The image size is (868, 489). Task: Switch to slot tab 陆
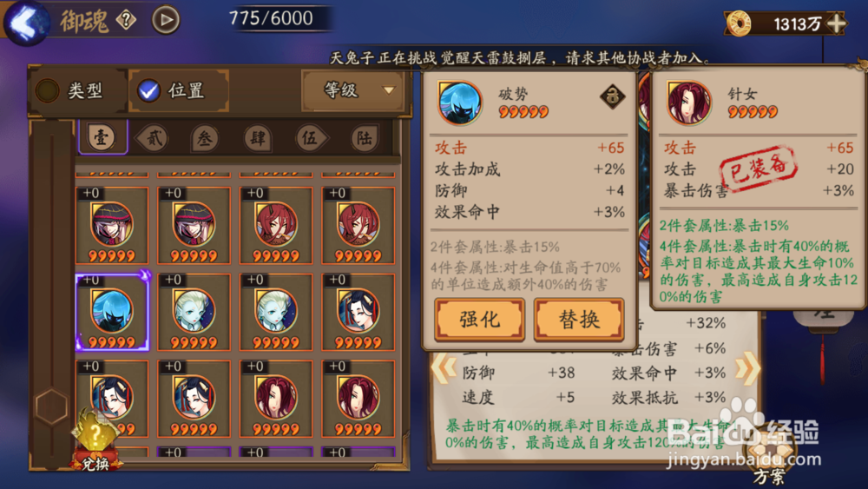pyautogui.click(x=364, y=138)
